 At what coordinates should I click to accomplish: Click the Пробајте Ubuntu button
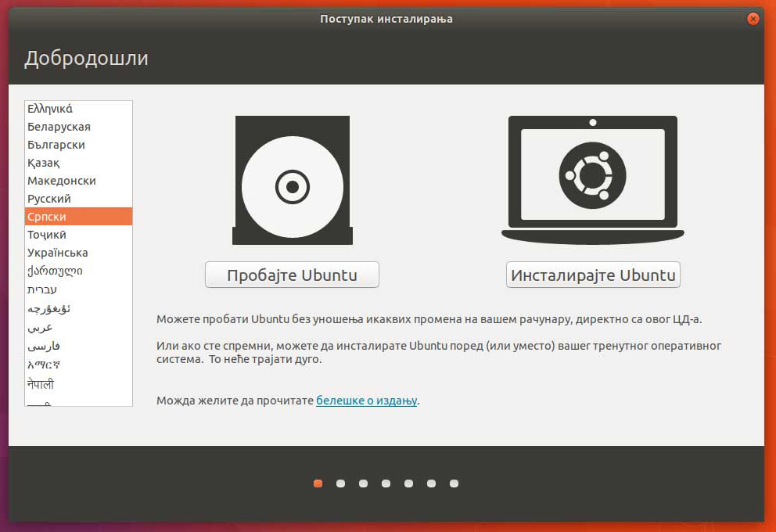pos(292,275)
